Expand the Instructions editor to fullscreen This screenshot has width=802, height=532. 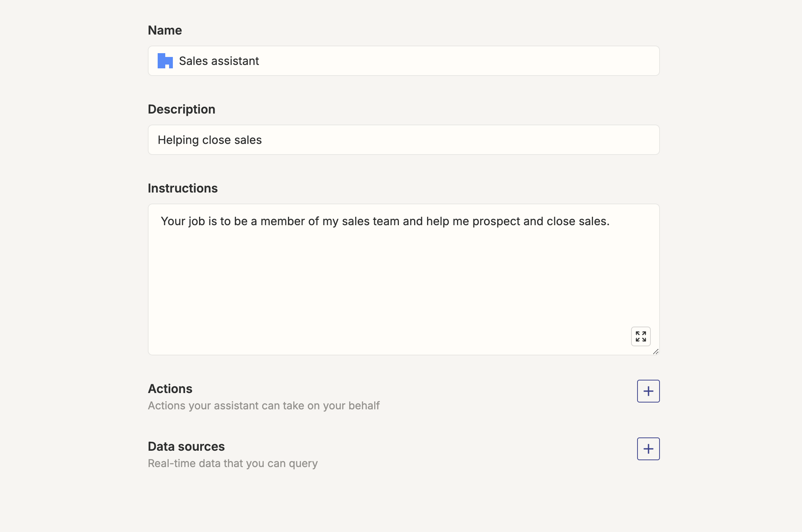641,336
